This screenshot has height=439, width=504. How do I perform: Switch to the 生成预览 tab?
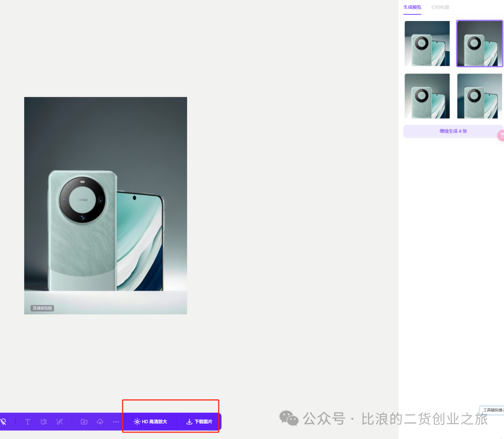412,7
